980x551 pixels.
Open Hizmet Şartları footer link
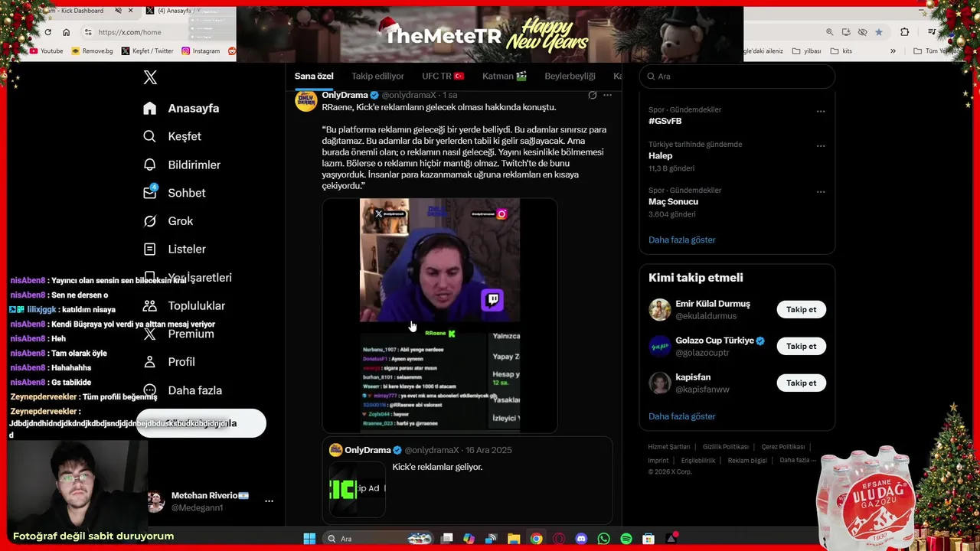668,447
